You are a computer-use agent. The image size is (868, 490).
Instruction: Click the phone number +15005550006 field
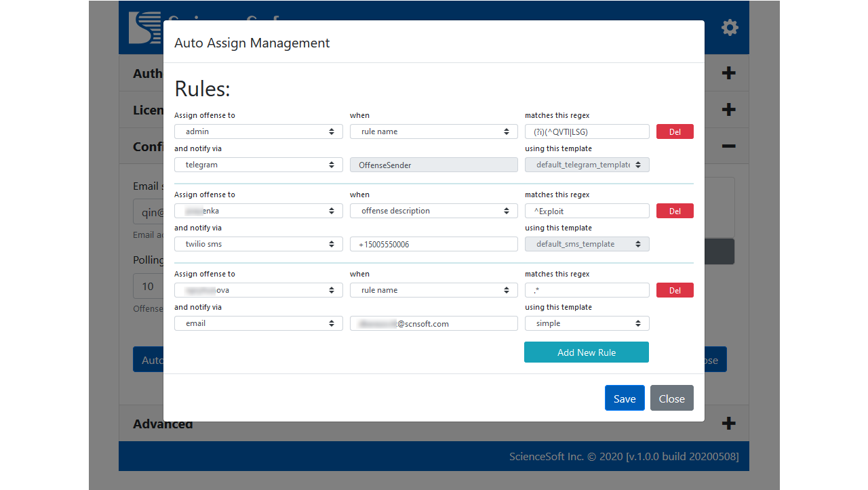(433, 244)
